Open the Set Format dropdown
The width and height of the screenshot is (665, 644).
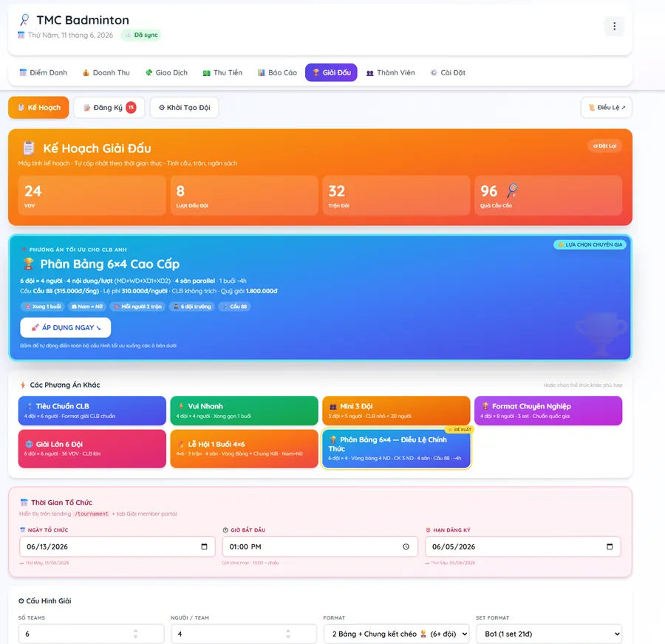pyautogui.click(x=549, y=634)
